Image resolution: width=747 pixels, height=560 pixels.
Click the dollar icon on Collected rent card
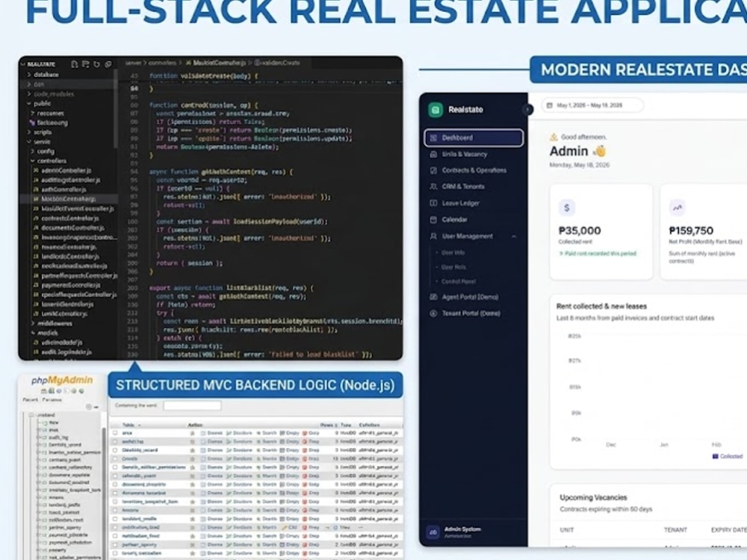point(566,208)
